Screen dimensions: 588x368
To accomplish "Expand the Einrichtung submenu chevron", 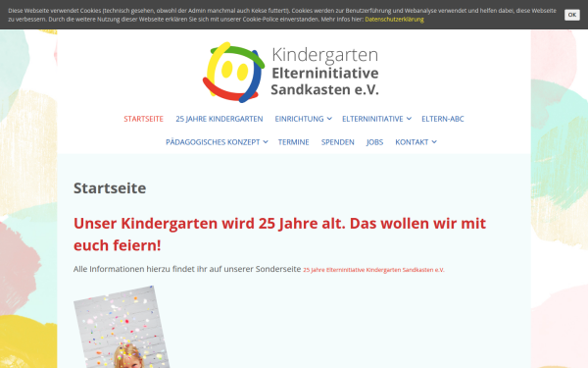I will tap(329, 119).
